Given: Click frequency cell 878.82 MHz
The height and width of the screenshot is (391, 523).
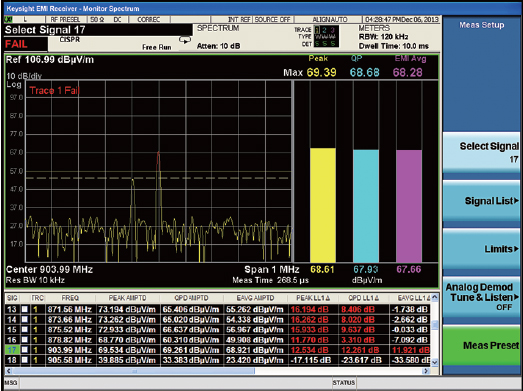Looking at the screenshot, I should point(70,340).
